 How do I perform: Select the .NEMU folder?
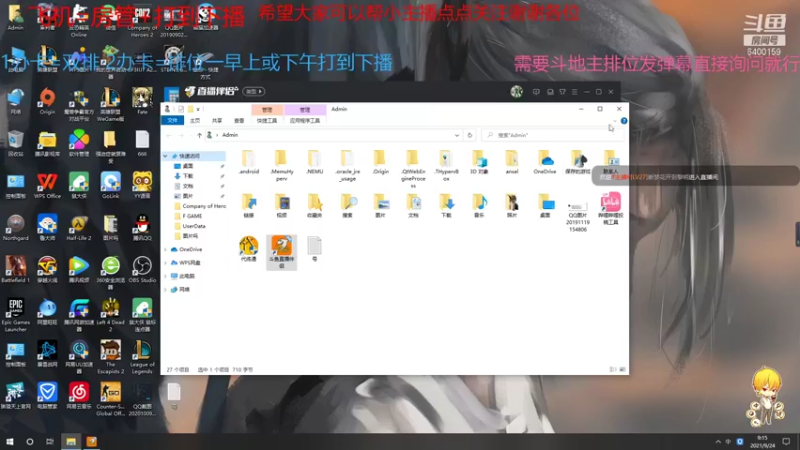pyautogui.click(x=314, y=163)
